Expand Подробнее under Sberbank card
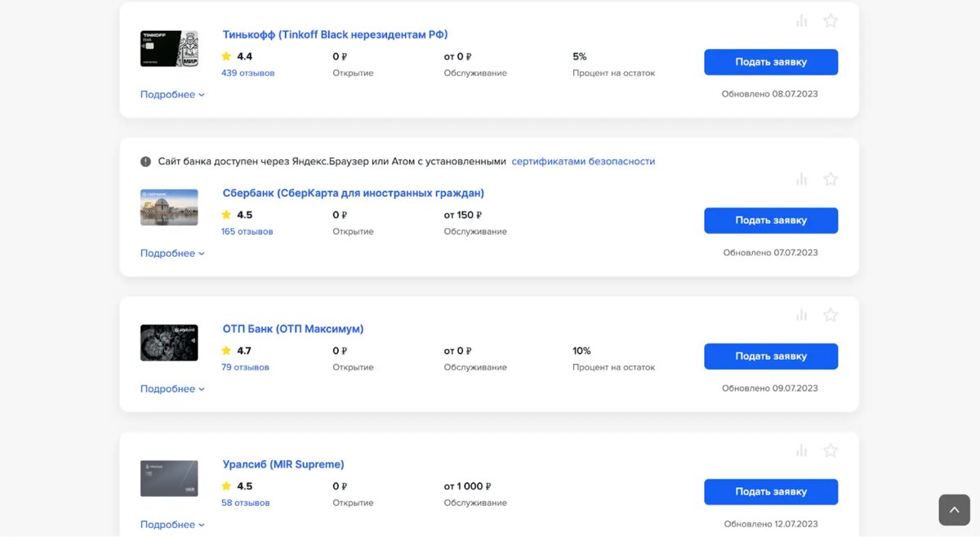This screenshot has height=537, width=980. pos(171,253)
